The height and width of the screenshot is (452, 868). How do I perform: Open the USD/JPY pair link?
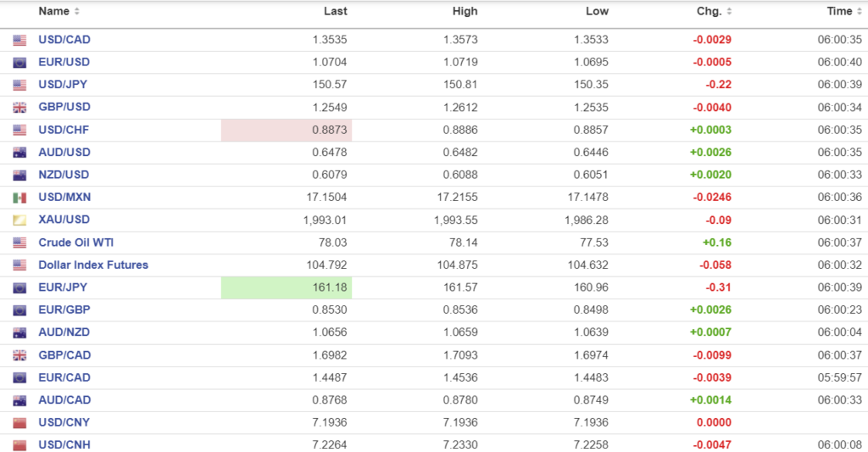[63, 85]
